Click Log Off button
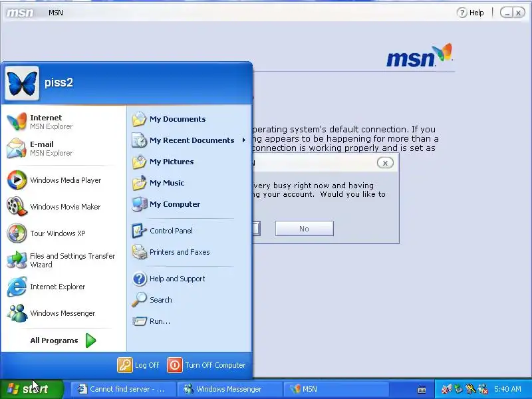Viewport: 532px width, 399px height. tap(138, 365)
